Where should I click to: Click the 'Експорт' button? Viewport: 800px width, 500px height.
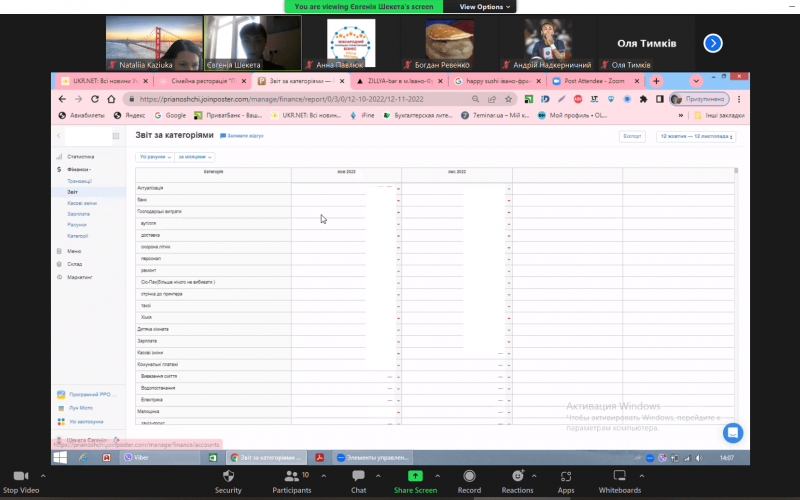coord(632,137)
